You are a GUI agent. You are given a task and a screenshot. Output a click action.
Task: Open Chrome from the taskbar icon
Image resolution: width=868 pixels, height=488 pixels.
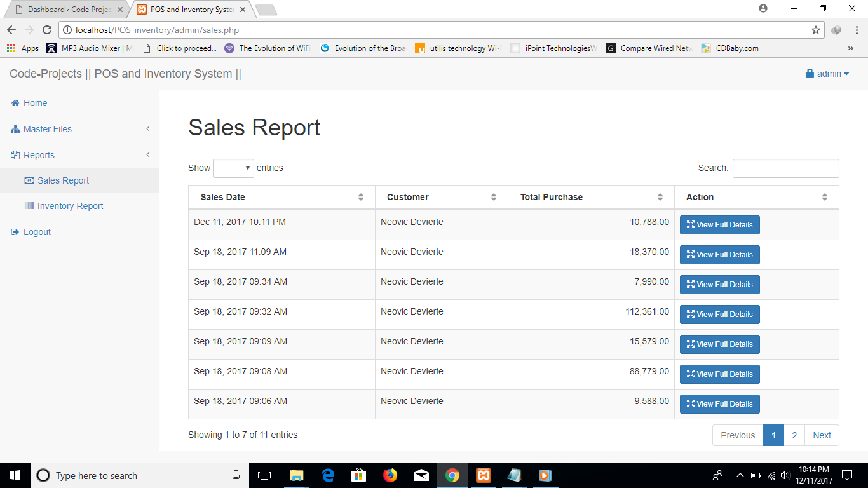point(452,475)
